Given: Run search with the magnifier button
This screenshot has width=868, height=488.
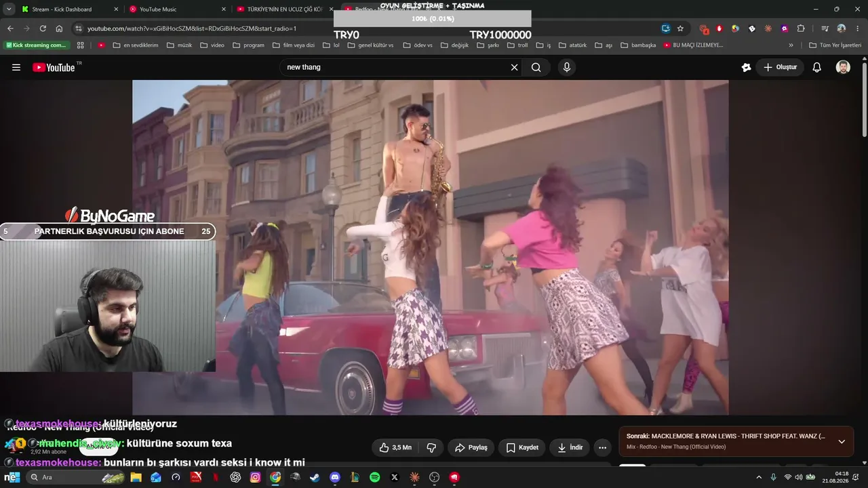Looking at the screenshot, I should (x=536, y=67).
